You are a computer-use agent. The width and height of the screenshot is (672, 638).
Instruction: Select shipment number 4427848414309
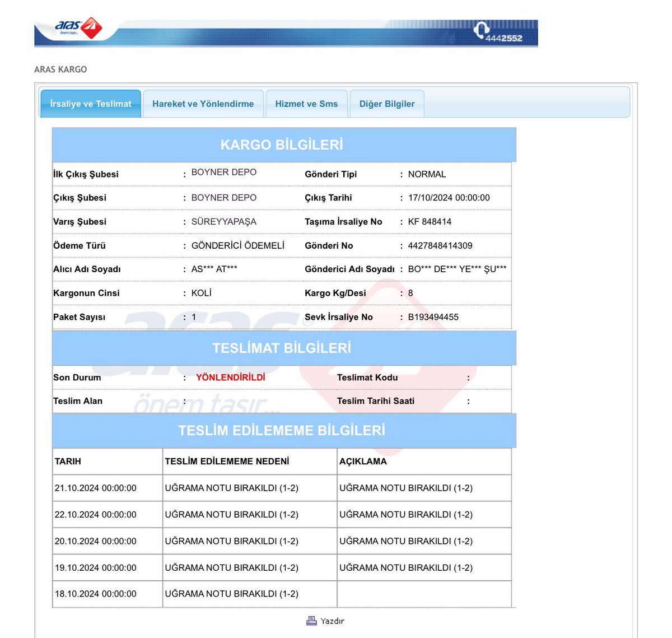pyautogui.click(x=440, y=245)
